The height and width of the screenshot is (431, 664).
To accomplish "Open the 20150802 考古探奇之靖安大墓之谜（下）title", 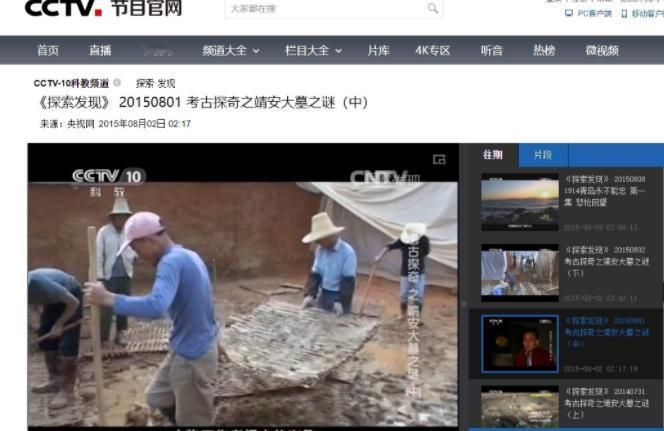I will [606, 261].
